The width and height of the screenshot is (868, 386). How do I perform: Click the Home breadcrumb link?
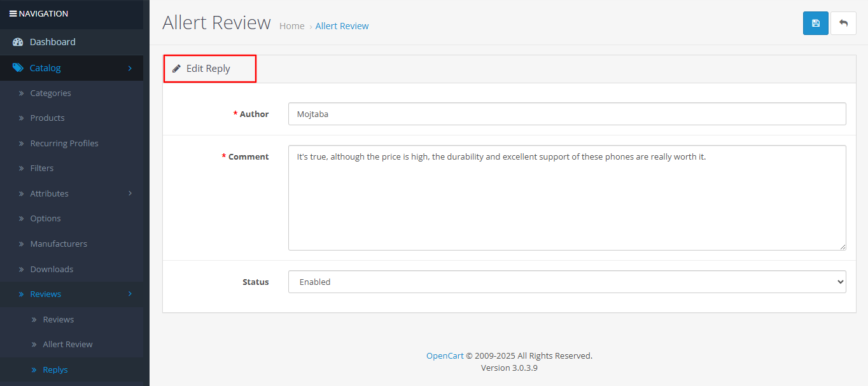pyautogui.click(x=292, y=26)
